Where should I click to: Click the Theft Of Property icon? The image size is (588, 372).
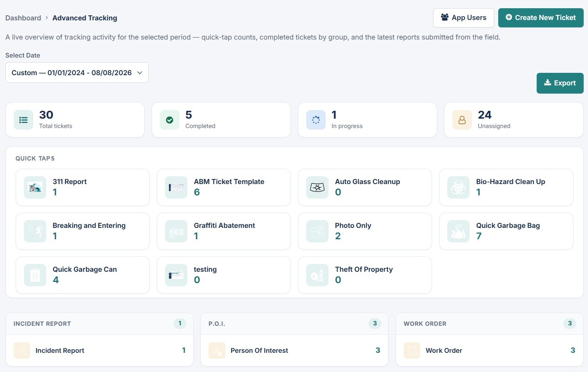point(317,275)
